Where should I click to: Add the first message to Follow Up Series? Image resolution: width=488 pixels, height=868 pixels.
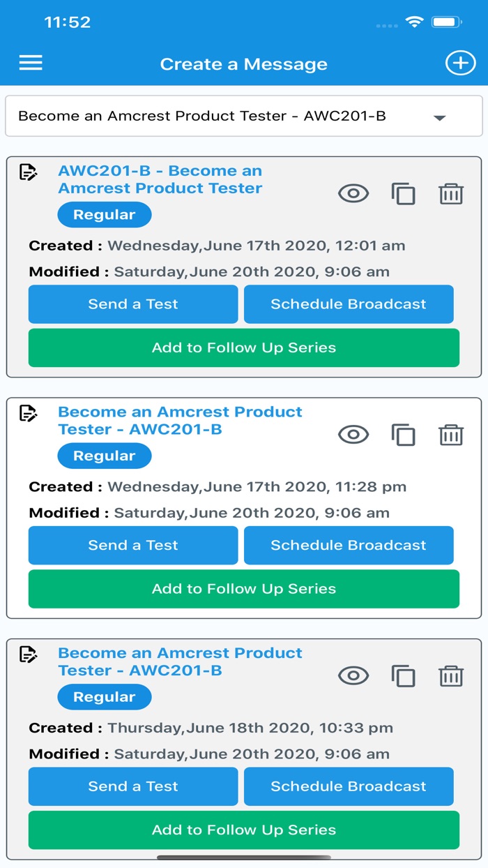pyautogui.click(x=244, y=347)
